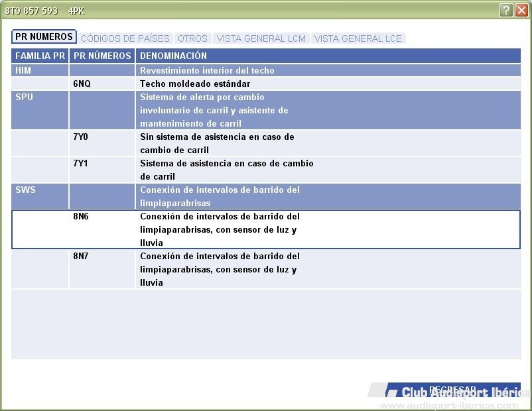532x411 pixels.
Task: Close the 8T0 857 593 dialog window
Action: [521, 11]
